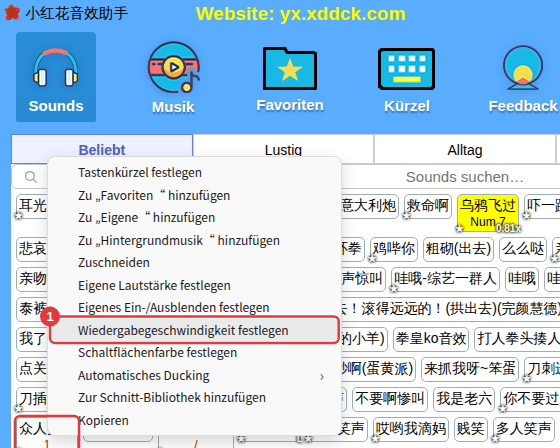Select Eigenes Ein-/Ausblenden festlegen

click(x=194, y=308)
